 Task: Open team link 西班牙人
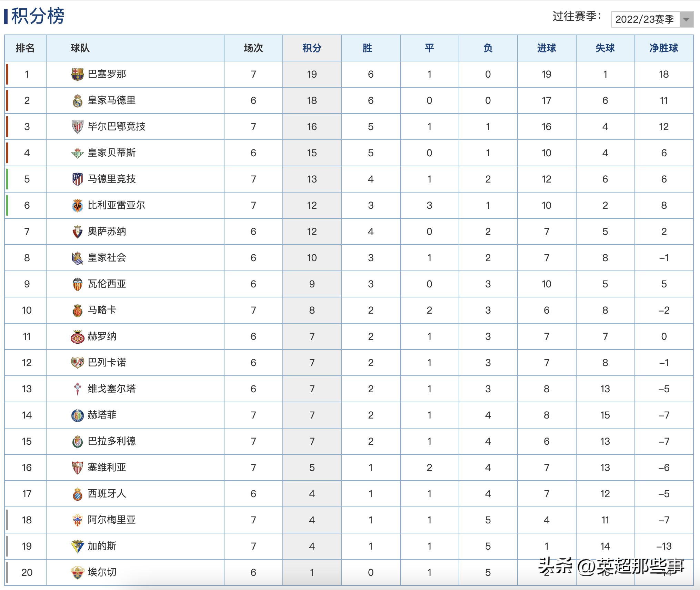(107, 494)
